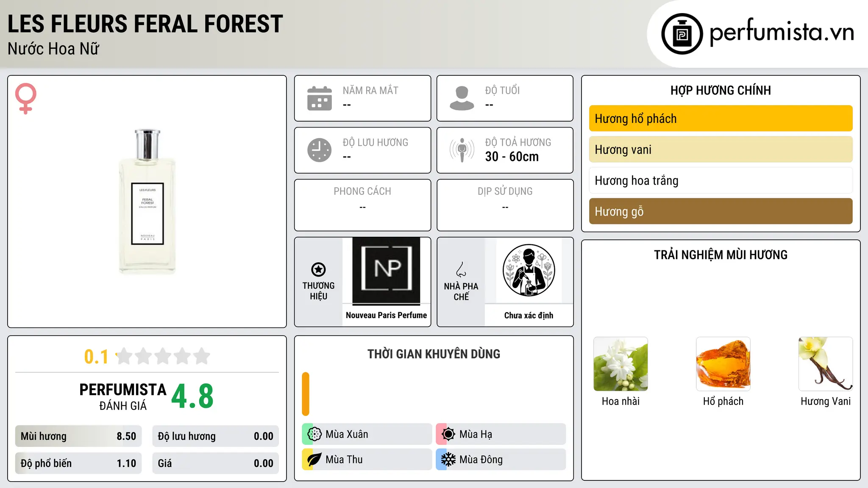Click the Hoa nhài note caption
Screen dimensions: 868x488
point(620,401)
